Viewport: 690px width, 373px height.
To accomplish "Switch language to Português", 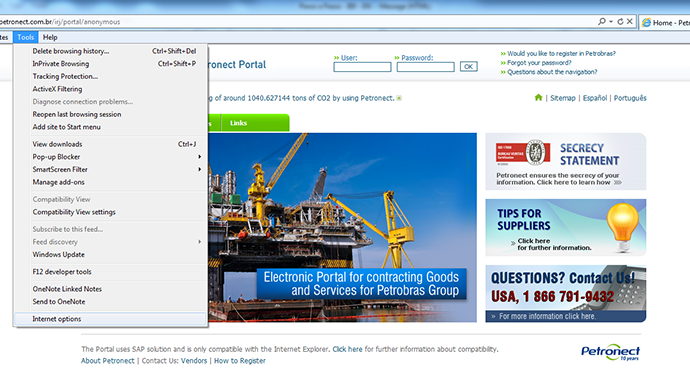I will coord(630,98).
